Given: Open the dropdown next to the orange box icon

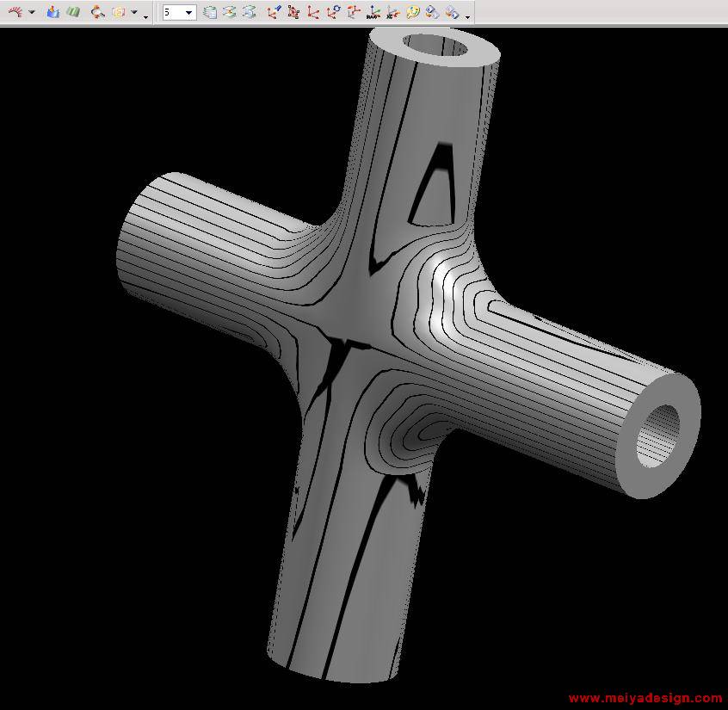Looking at the screenshot, I should [x=134, y=13].
